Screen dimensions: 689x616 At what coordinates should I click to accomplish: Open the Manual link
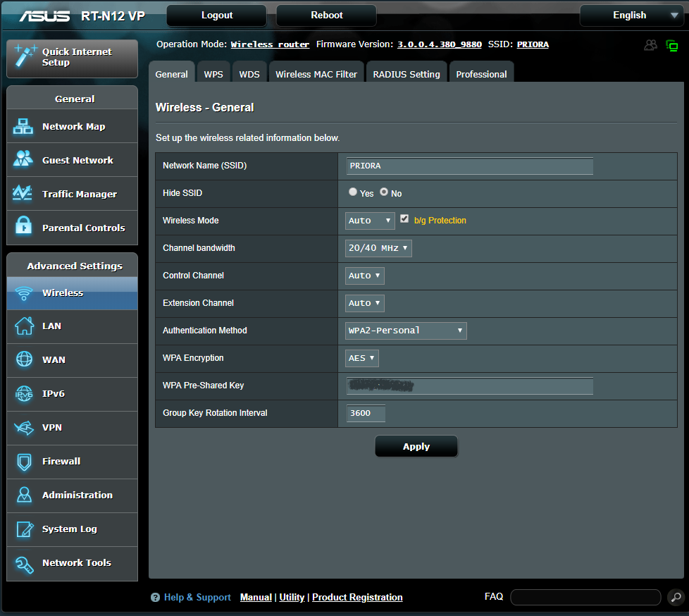(x=256, y=597)
